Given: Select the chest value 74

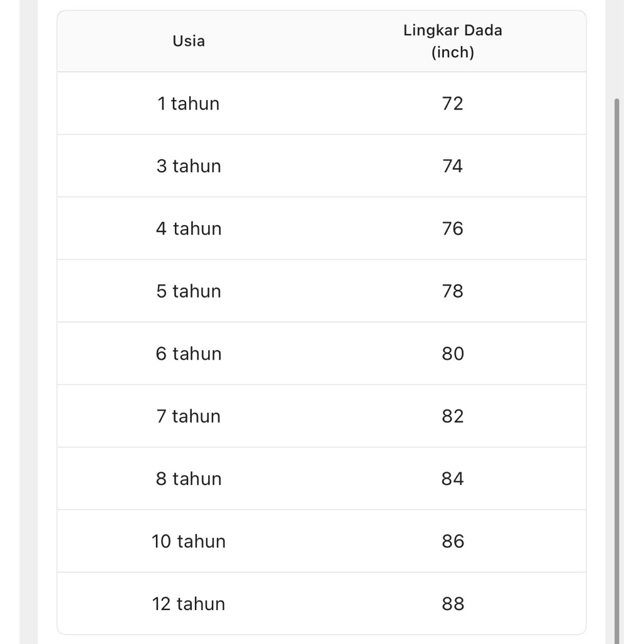Looking at the screenshot, I should pos(453,166).
